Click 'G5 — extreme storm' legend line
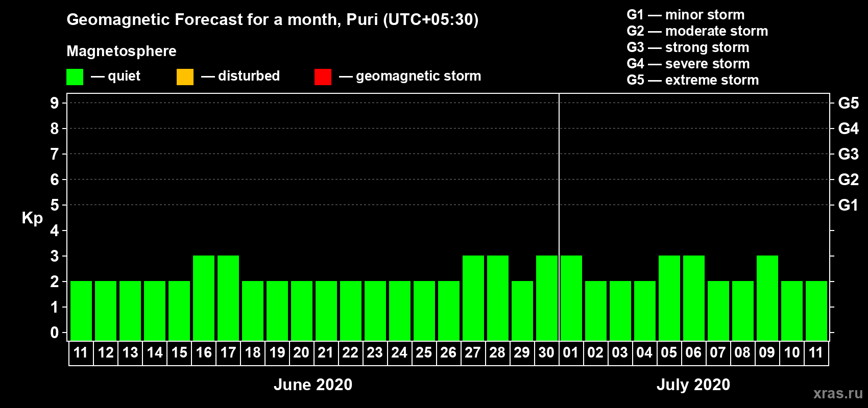868x408 pixels. point(693,80)
